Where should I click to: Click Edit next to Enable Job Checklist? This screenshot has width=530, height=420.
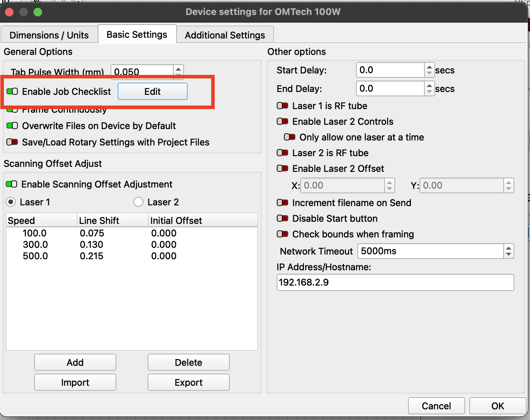point(152,92)
